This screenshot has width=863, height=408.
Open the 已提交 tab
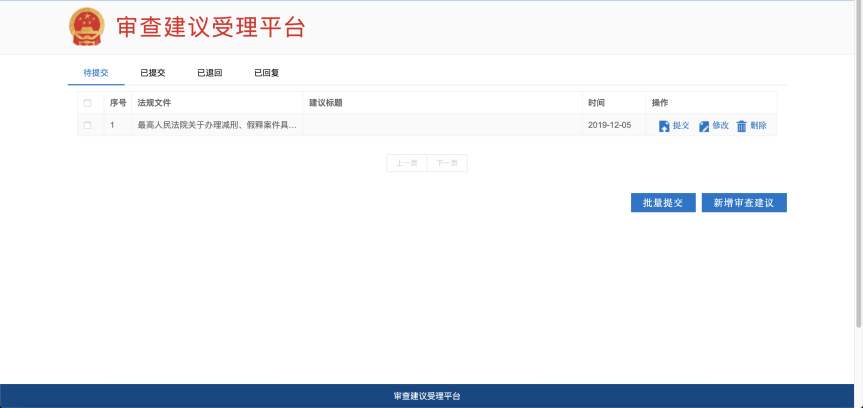153,73
